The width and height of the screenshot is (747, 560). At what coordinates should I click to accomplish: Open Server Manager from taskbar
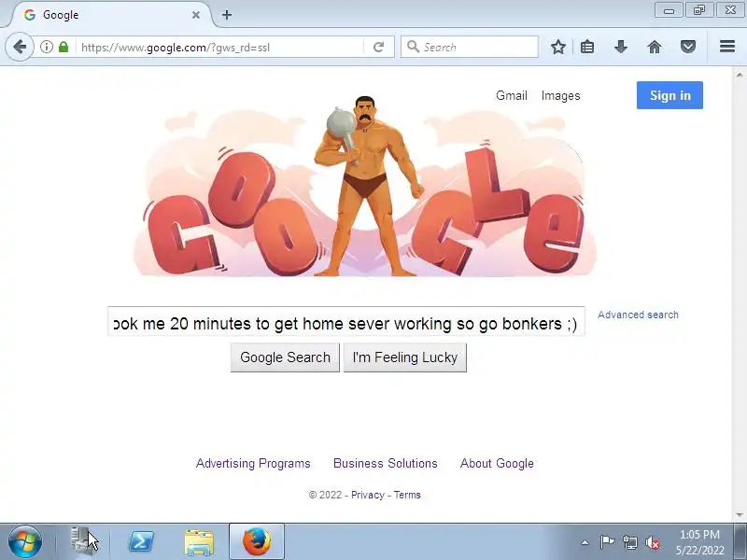point(83,541)
